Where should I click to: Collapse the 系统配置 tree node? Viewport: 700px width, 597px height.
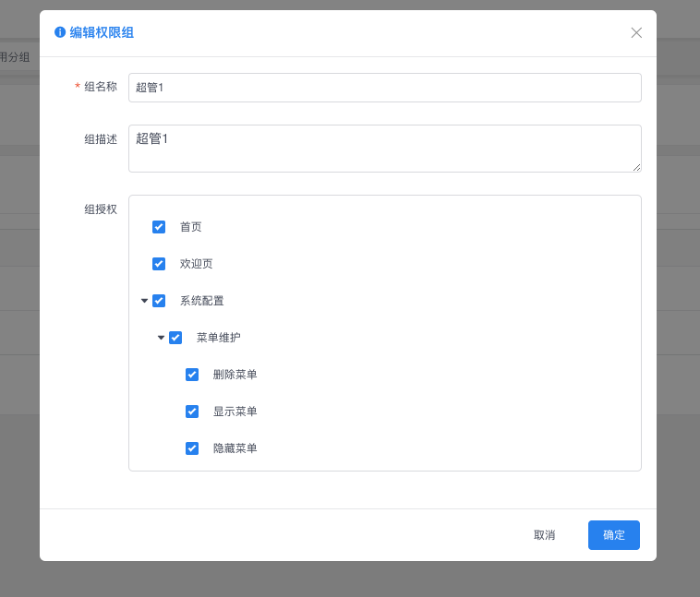coord(144,301)
